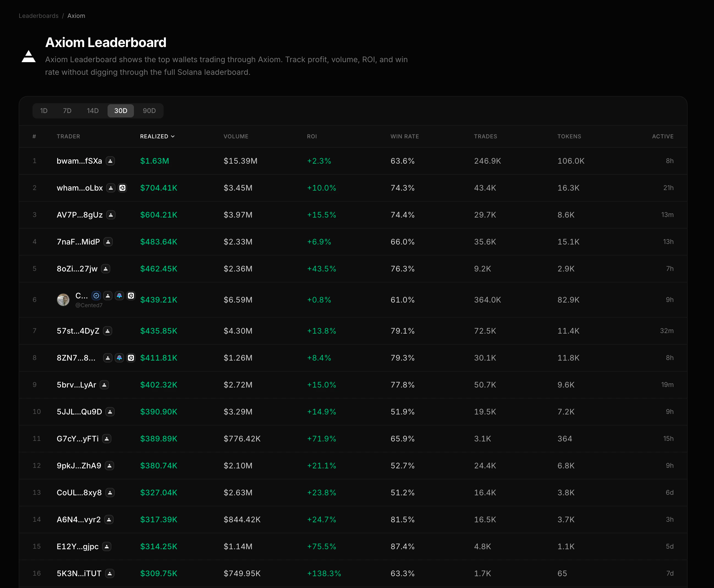Click Axiom badge icon beside 7naF...MidP
Image resolution: width=714 pixels, height=588 pixels.
(108, 242)
